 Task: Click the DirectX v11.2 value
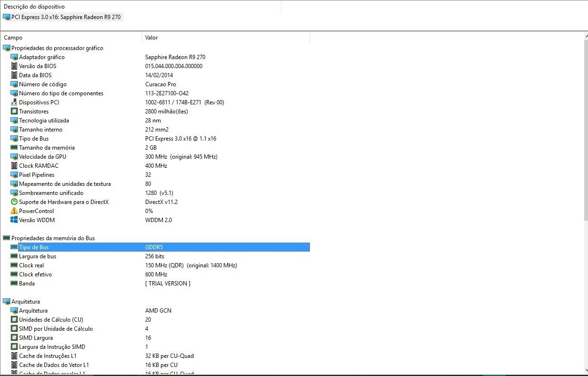161,202
